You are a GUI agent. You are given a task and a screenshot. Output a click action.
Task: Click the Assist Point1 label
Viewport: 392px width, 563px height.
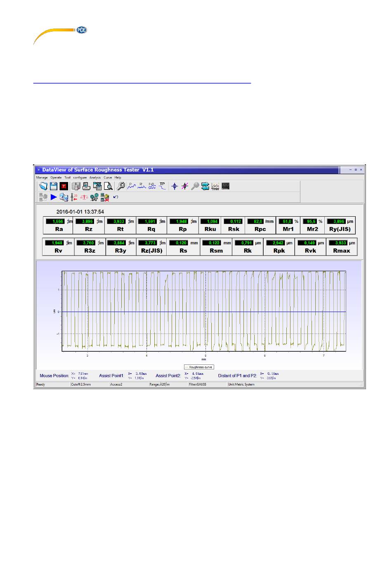111,376
